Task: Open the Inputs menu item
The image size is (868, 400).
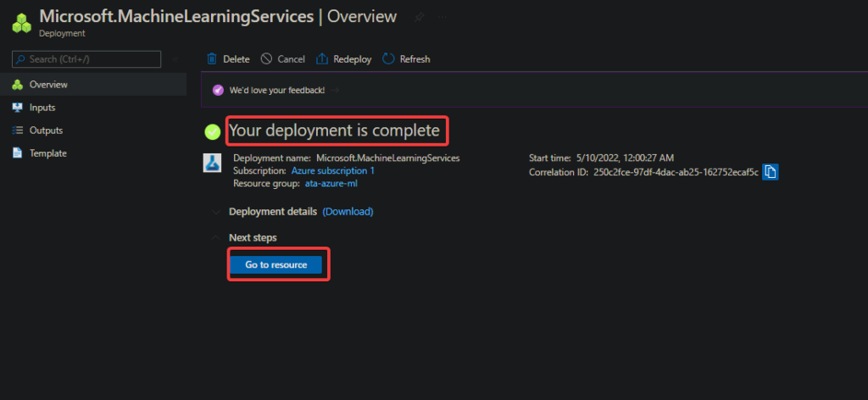Action: (x=93, y=108)
